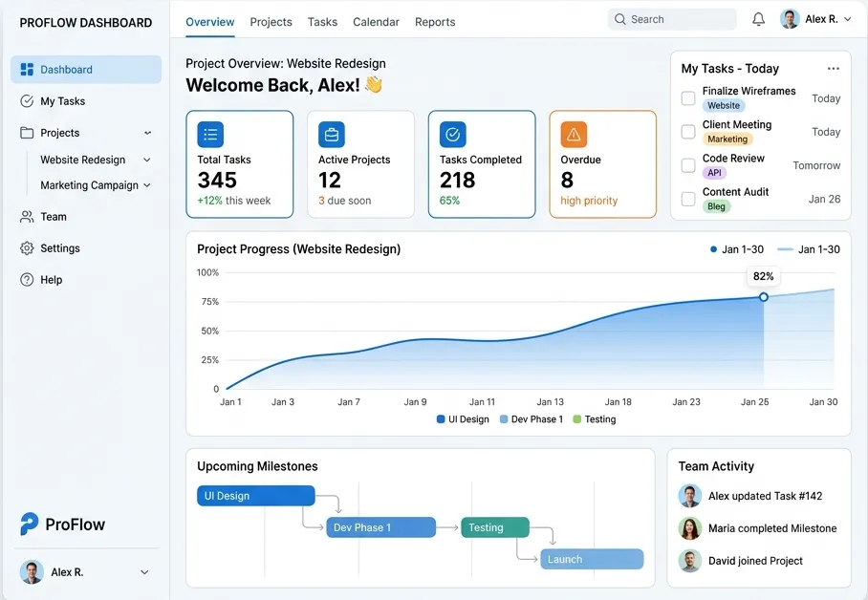Viewport: 868px width, 600px height.
Task: Click the waving hand emoji
Action: pos(374,85)
